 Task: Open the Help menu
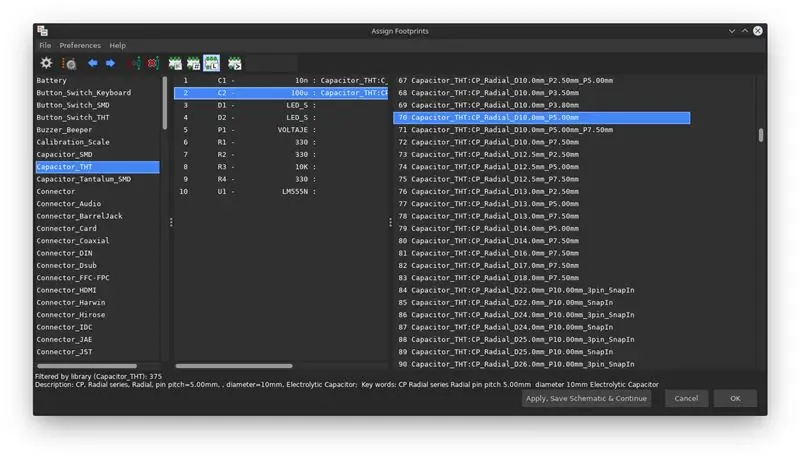117,45
